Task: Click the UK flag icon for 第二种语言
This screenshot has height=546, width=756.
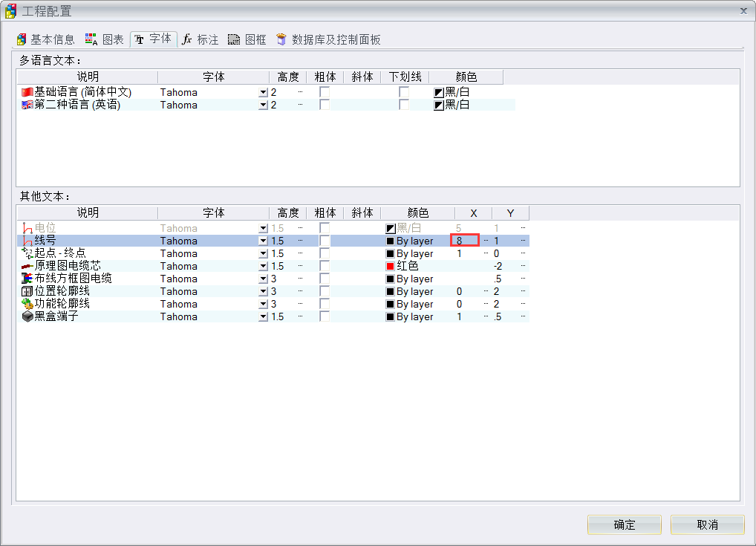Action: click(x=27, y=105)
